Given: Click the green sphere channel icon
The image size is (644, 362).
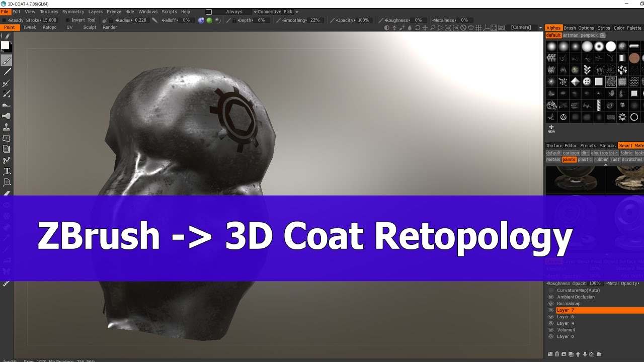Looking at the screenshot, I should pyautogui.click(x=209, y=20).
